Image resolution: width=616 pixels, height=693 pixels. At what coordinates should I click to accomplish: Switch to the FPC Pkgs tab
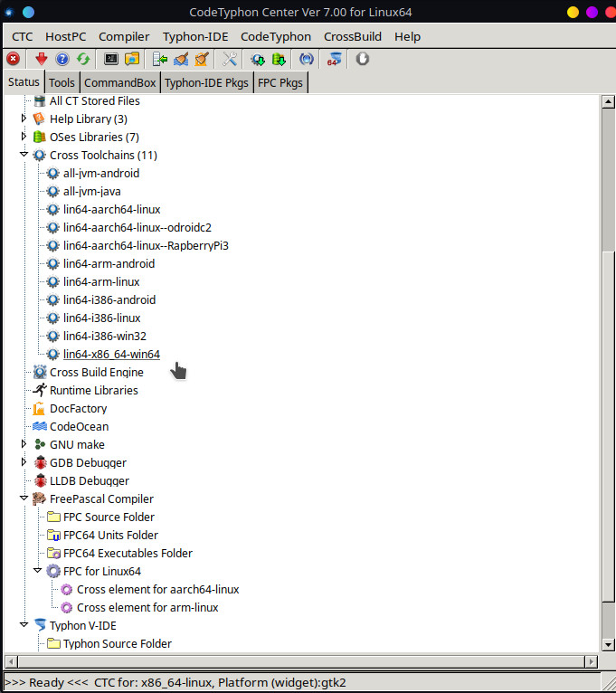coord(280,82)
